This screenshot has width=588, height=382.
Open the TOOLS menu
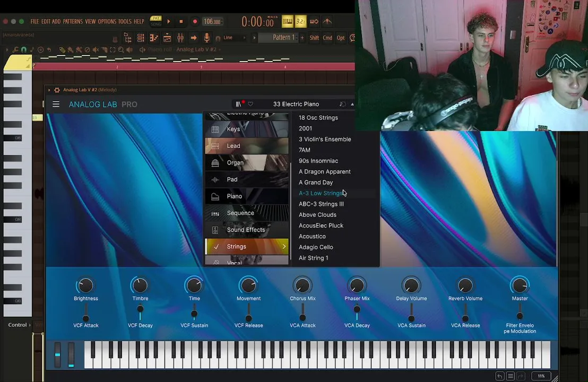point(125,22)
